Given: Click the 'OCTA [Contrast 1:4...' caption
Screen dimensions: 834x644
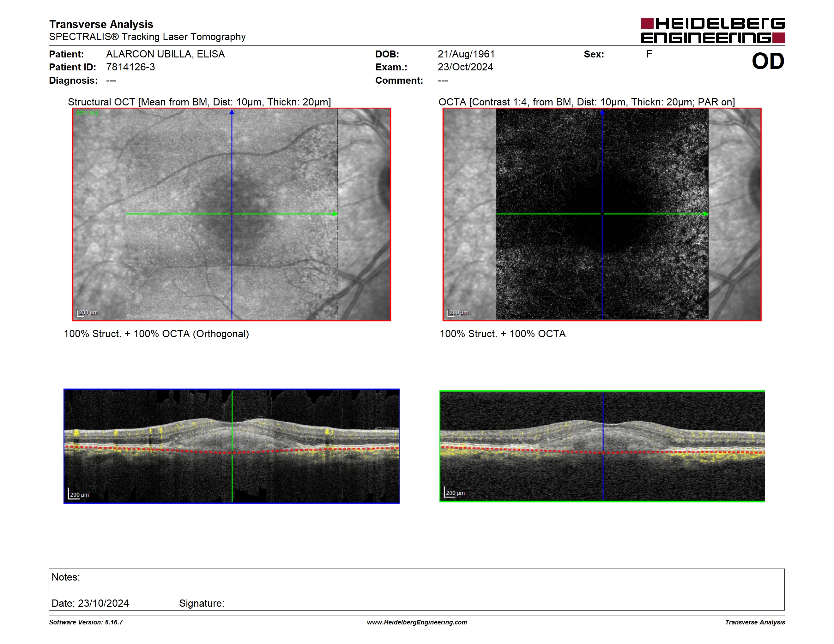Looking at the screenshot, I should tap(587, 102).
